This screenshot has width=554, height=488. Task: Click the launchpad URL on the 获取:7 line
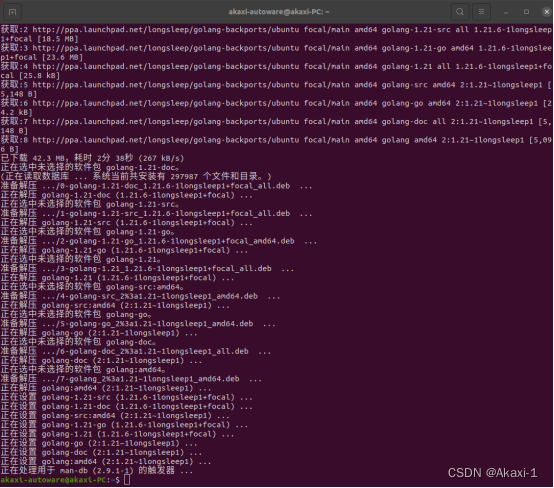point(166,122)
